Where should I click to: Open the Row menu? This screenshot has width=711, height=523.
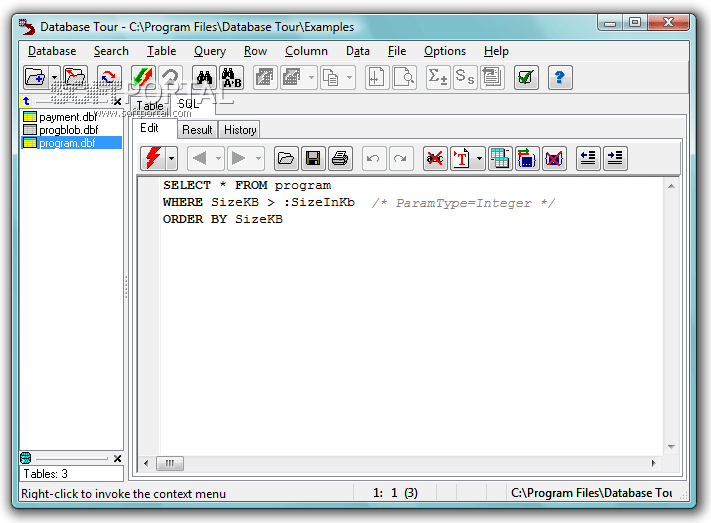coord(255,51)
